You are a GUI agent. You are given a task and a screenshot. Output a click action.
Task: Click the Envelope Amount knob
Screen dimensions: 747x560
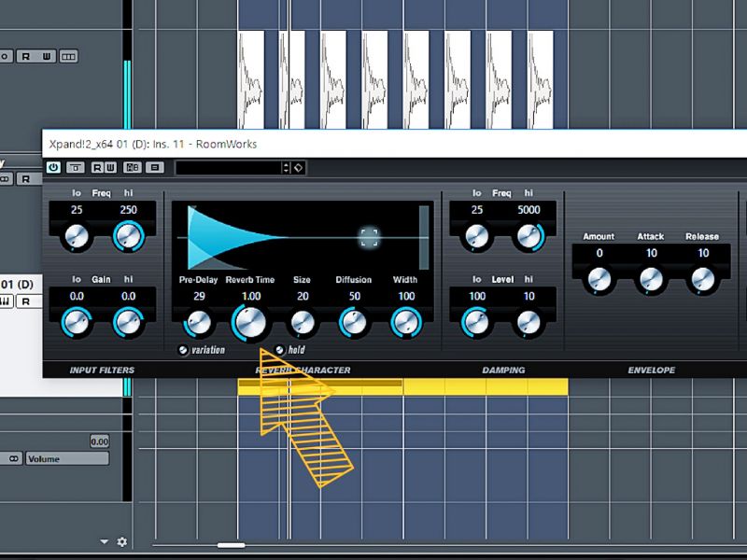coord(599,279)
